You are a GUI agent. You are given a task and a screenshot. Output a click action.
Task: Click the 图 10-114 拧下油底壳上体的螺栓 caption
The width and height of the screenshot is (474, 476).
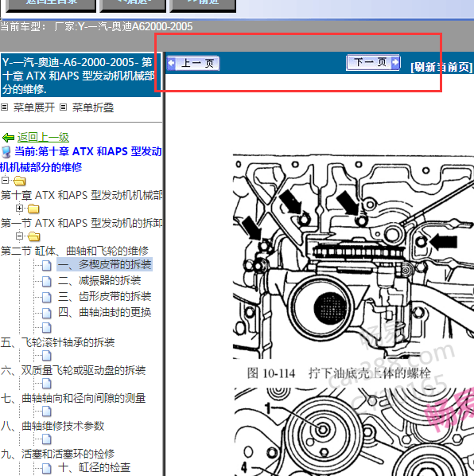click(339, 373)
